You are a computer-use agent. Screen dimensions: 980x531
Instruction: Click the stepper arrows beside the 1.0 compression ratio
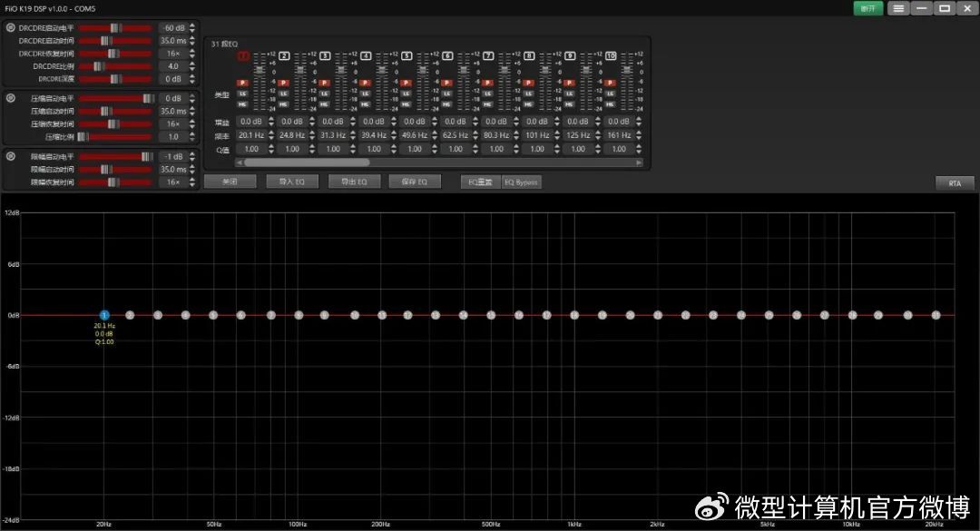click(x=191, y=137)
